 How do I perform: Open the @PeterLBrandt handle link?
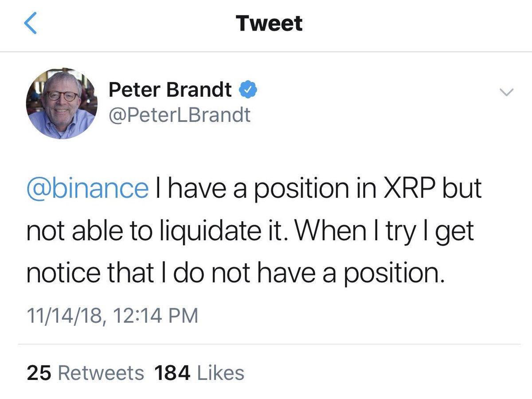coord(180,115)
